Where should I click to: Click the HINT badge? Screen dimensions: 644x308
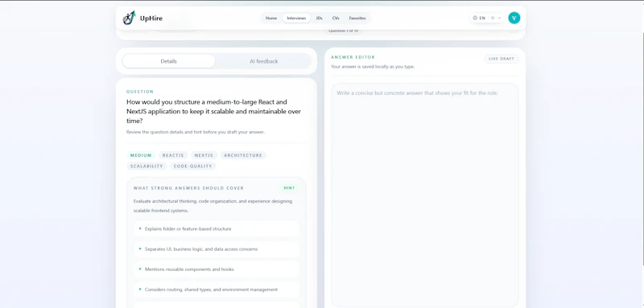289,188
